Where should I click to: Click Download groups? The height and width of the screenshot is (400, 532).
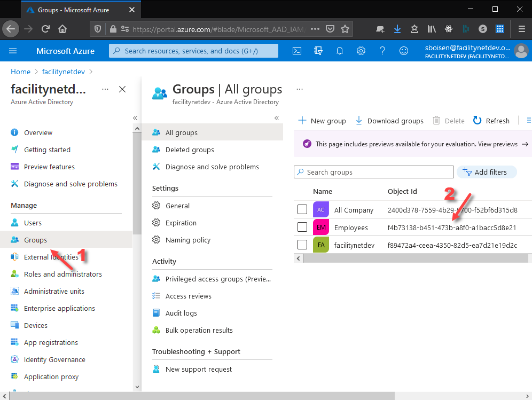click(x=389, y=121)
